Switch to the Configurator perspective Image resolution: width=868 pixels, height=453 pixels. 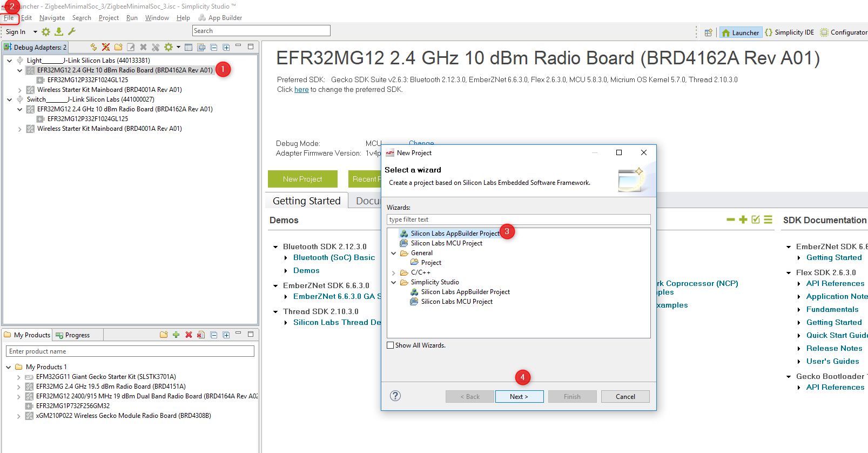844,32
